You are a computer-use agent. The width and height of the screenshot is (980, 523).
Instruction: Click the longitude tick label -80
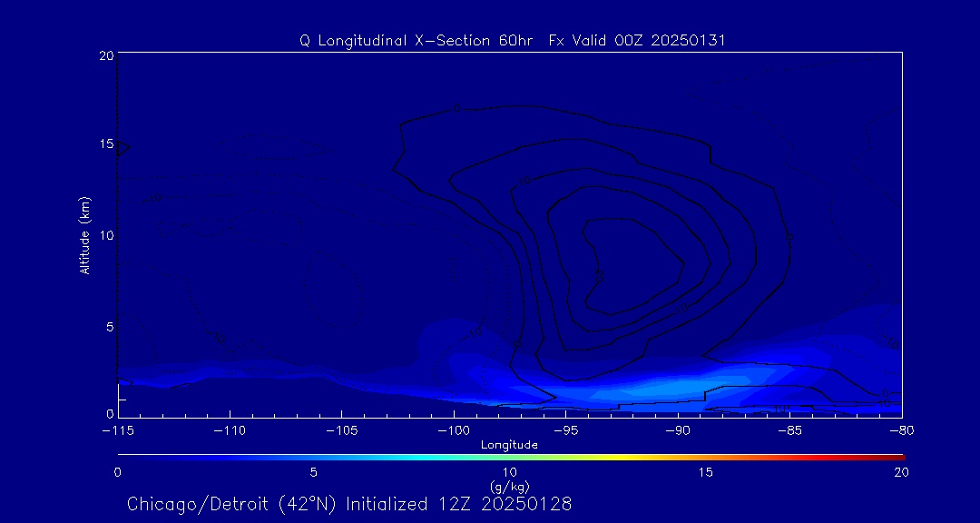901,431
